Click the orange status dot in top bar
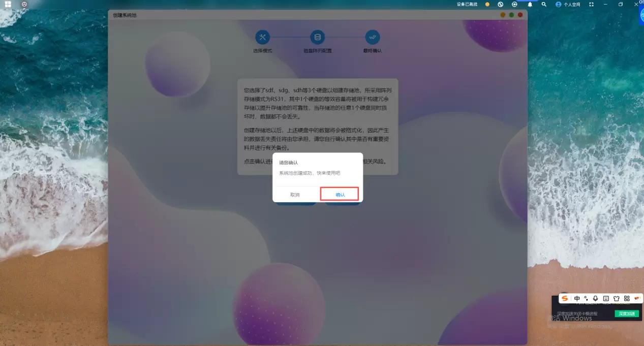 pos(487,4)
